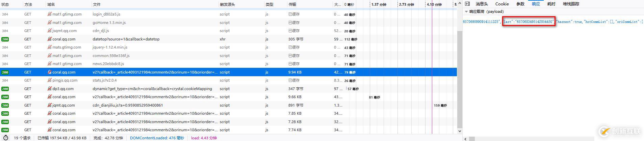Select the 响应 response tab

[536, 4]
